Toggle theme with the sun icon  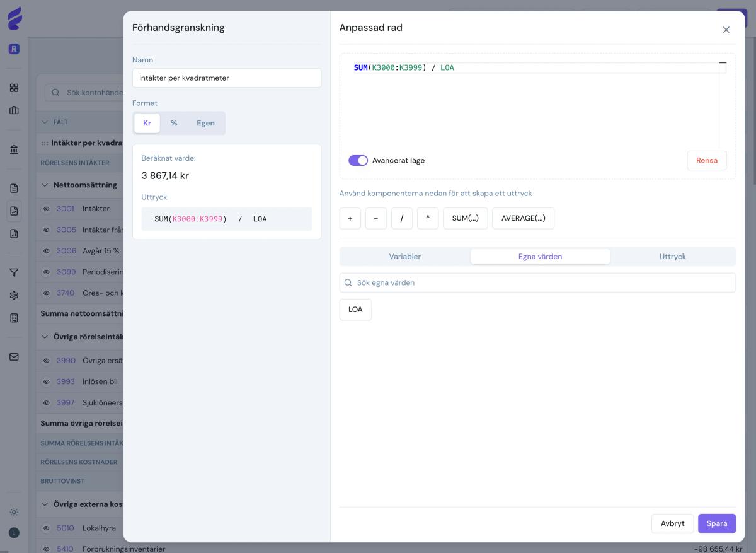(14, 512)
